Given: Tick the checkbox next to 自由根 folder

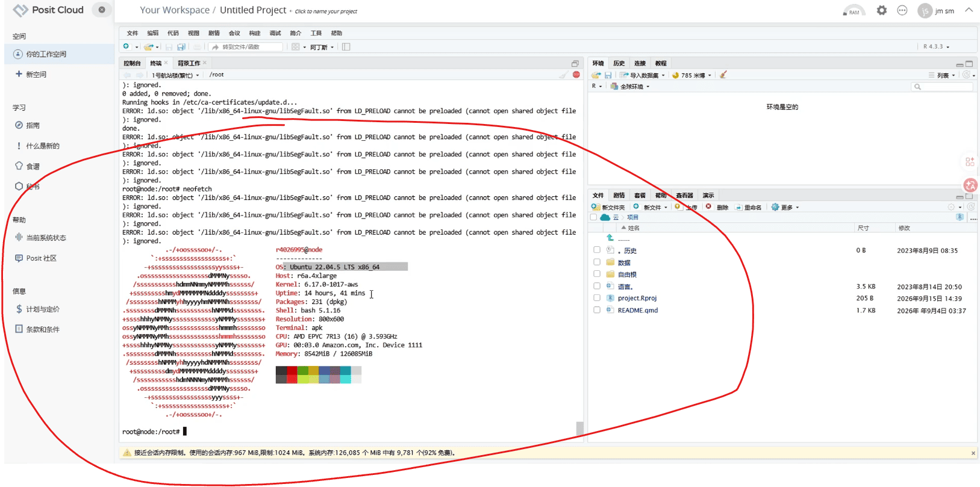Looking at the screenshot, I should click(x=597, y=274).
